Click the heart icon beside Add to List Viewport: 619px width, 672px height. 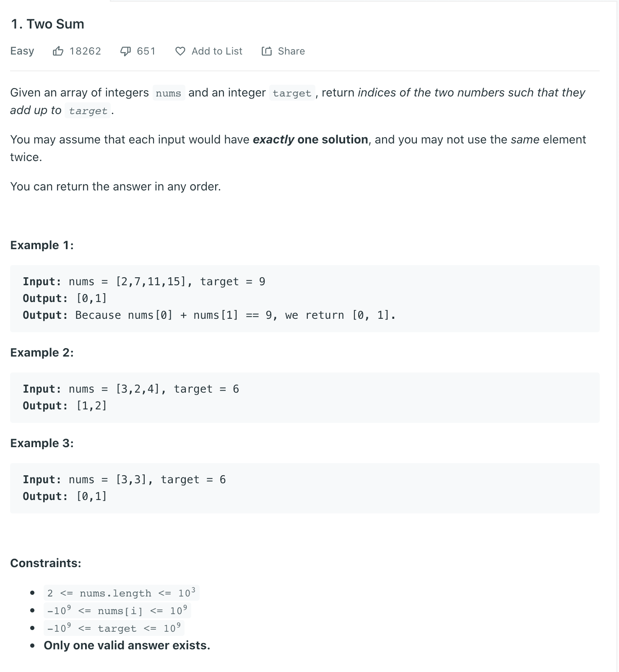pos(180,51)
